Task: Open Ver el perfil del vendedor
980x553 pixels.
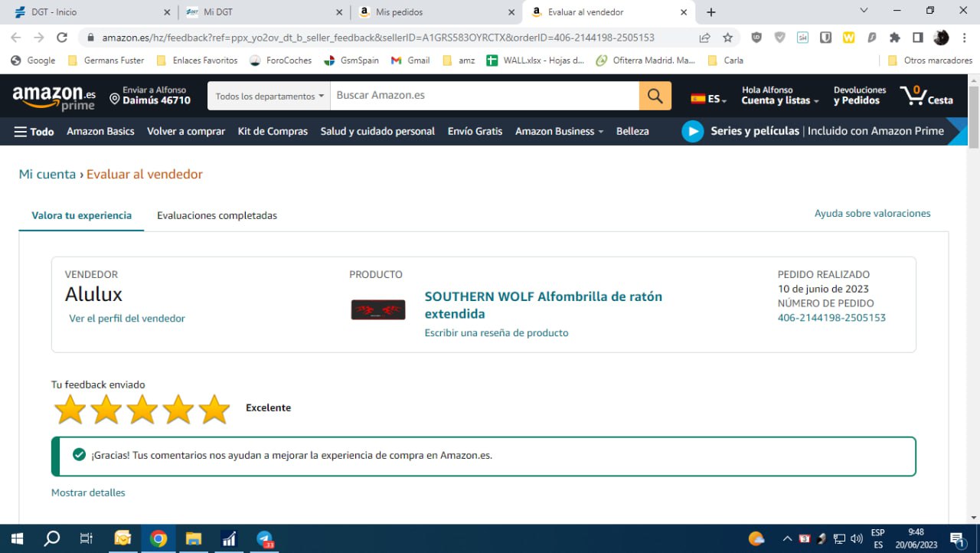Action: 127,319
